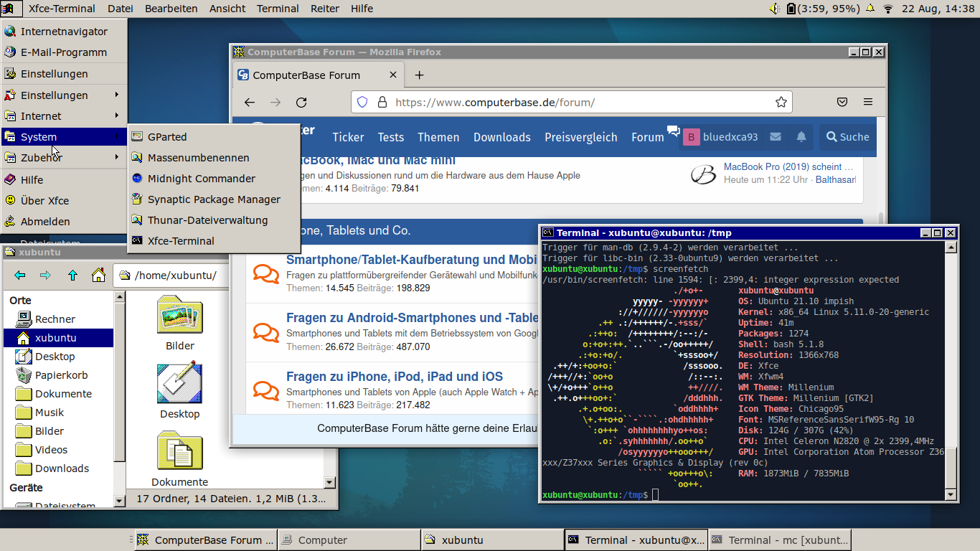This screenshot has width=980, height=551.
Task: Go to parent folder in Thunar
Action: (x=72, y=275)
